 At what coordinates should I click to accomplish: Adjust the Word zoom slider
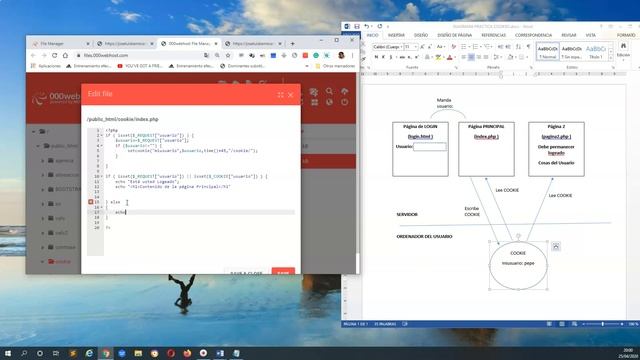click(602, 324)
